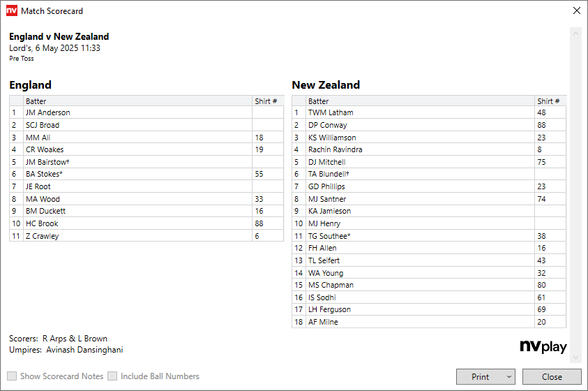
Task: Open the Print button dropdown arrow
Action: click(507, 377)
